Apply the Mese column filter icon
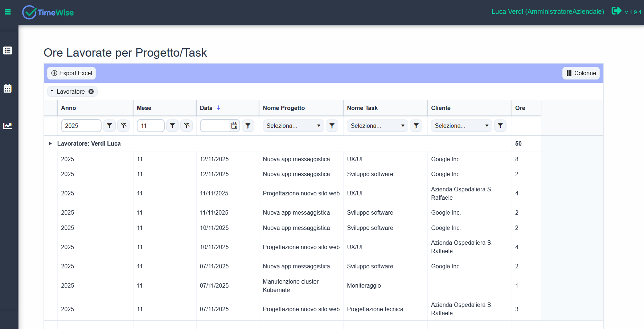This screenshot has height=329, width=644. click(172, 126)
